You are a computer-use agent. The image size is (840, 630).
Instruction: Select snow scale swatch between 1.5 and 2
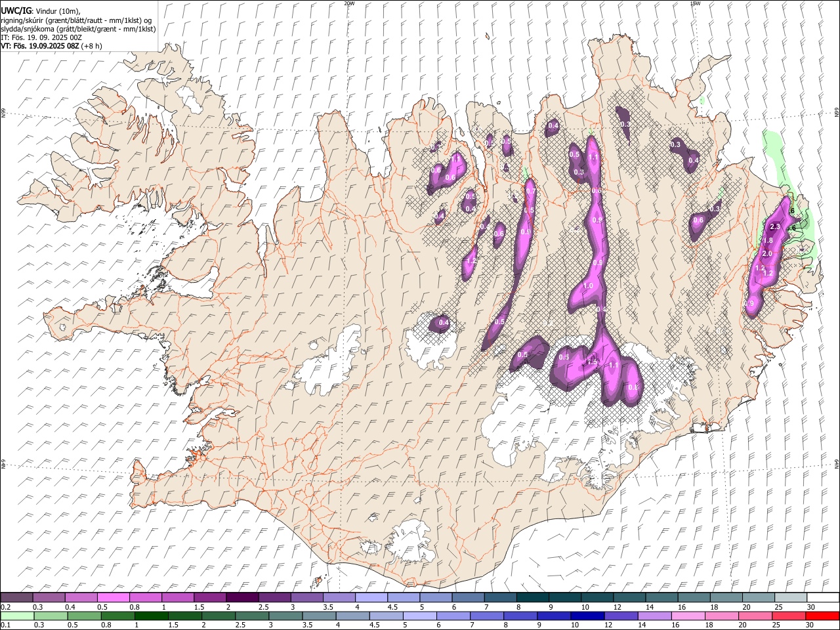click(209, 597)
